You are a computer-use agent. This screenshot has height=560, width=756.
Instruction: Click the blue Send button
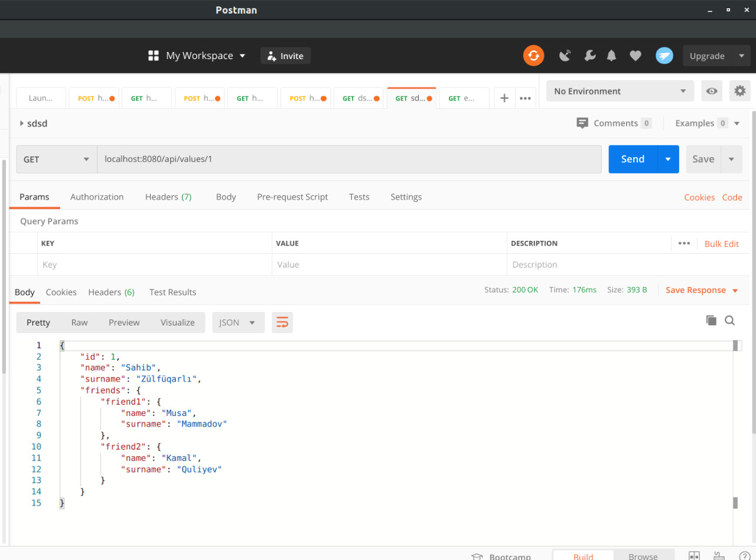coord(633,159)
